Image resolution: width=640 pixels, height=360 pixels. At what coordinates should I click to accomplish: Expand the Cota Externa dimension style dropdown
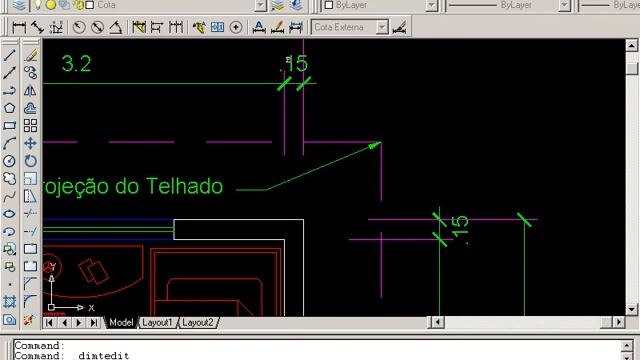(381, 27)
